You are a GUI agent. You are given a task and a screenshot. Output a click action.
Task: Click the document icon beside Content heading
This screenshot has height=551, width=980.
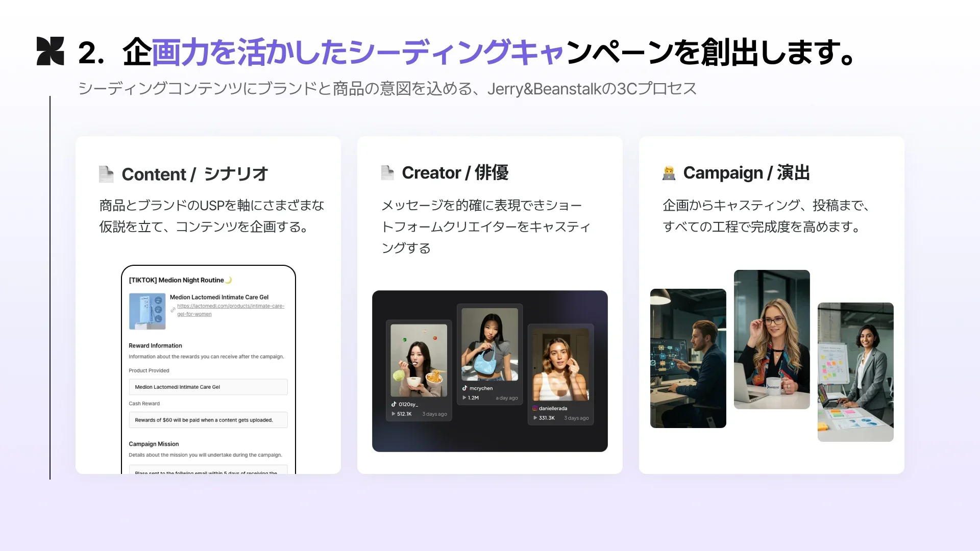click(106, 174)
